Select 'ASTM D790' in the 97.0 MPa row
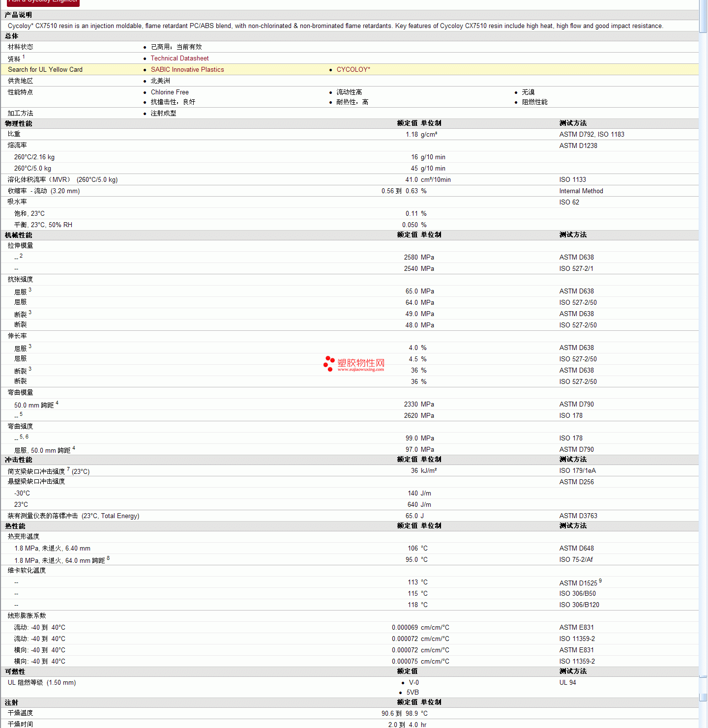 pyautogui.click(x=577, y=449)
